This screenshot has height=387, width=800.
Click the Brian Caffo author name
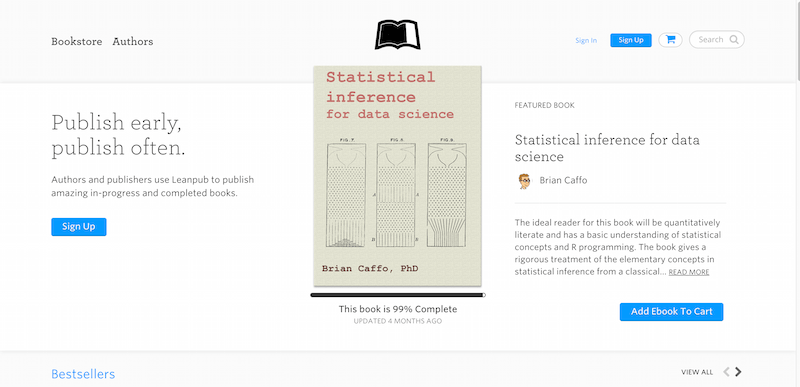(x=563, y=180)
